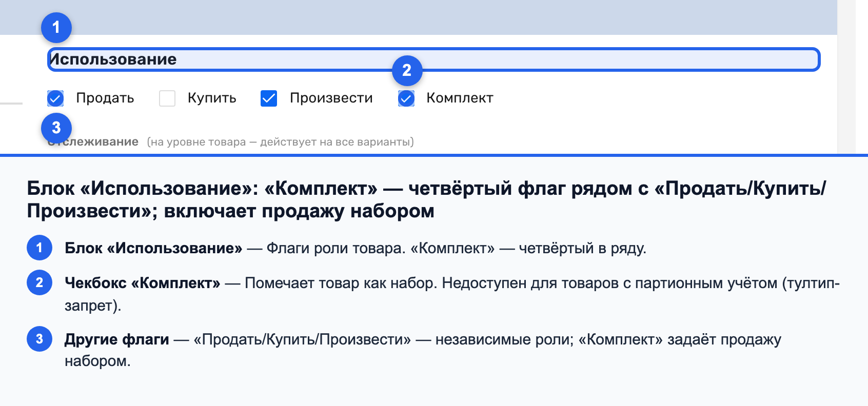Click the «Произвести» label text
The width and height of the screenshot is (868, 406).
(331, 98)
